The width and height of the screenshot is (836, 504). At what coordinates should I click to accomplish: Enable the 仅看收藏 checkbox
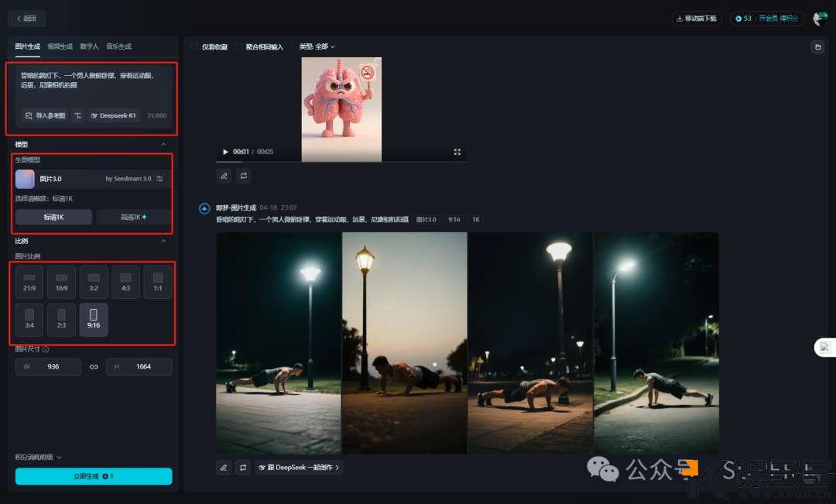(x=195, y=47)
